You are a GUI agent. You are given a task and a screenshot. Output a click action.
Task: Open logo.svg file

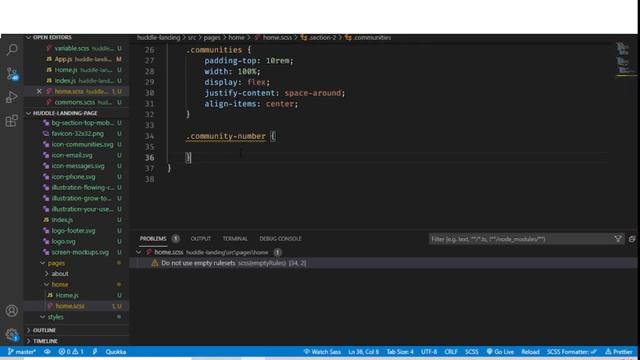[x=64, y=241]
